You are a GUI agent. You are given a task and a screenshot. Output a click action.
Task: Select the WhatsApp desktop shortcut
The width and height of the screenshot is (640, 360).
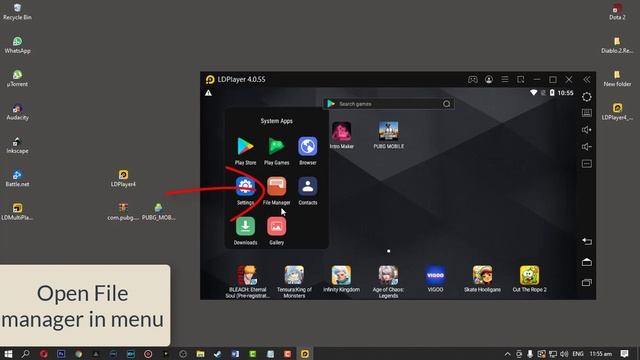[17, 45]
